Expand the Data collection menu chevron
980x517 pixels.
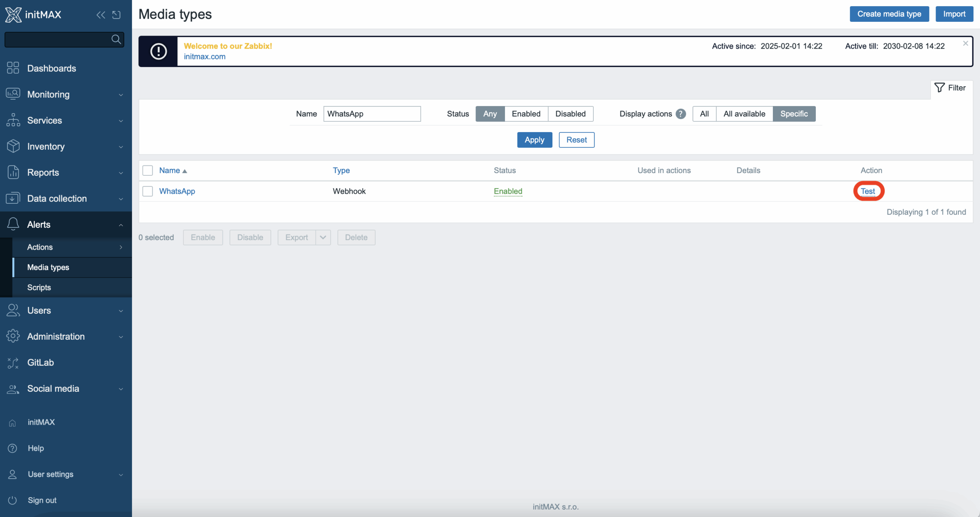[121, 199]
